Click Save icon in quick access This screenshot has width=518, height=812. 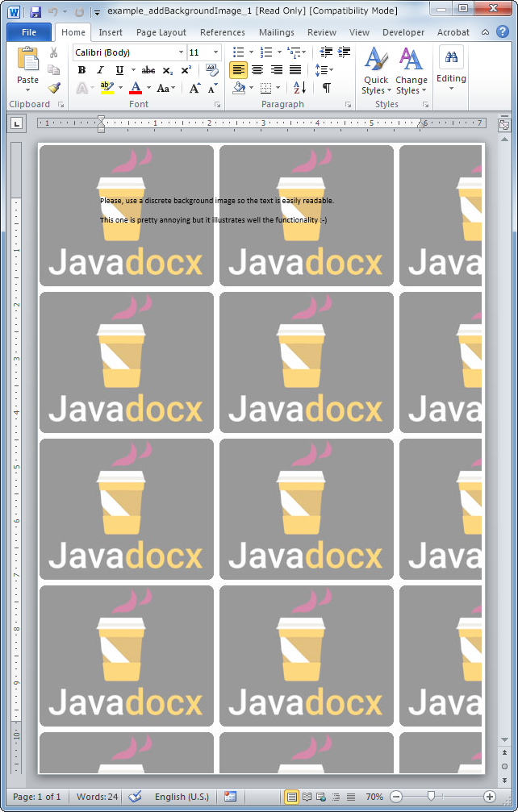(x=36, y=11)
